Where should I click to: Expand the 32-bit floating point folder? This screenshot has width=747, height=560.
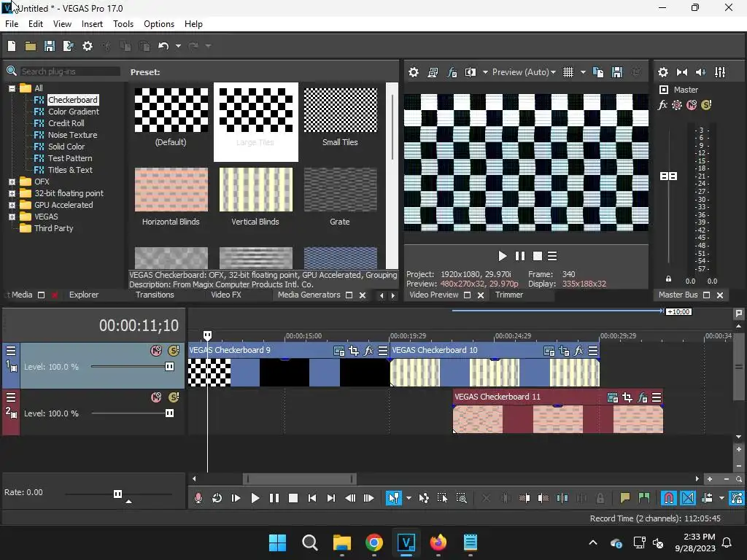coord(12,193)
